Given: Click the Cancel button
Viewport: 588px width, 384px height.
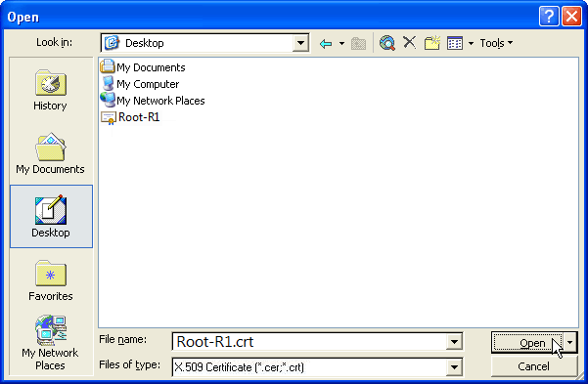Looking at the screenshot, I should pos(533,366).
